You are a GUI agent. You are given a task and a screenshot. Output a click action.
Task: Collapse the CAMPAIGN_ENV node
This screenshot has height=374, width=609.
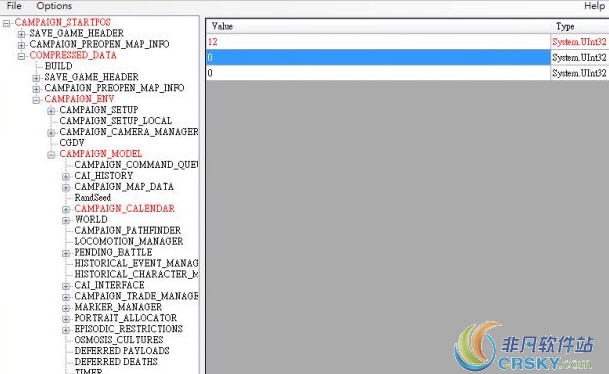pos(36,100)
